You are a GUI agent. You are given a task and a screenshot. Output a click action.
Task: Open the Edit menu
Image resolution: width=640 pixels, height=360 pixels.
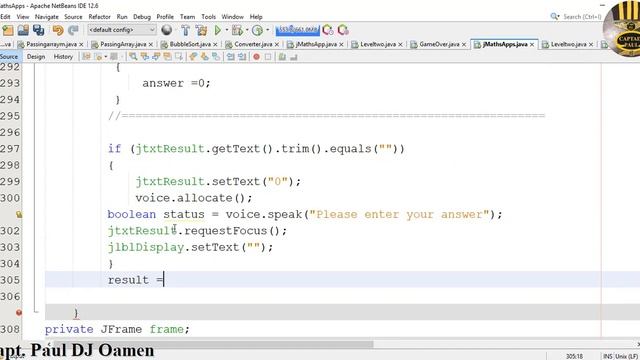click(x=5, y=17)
